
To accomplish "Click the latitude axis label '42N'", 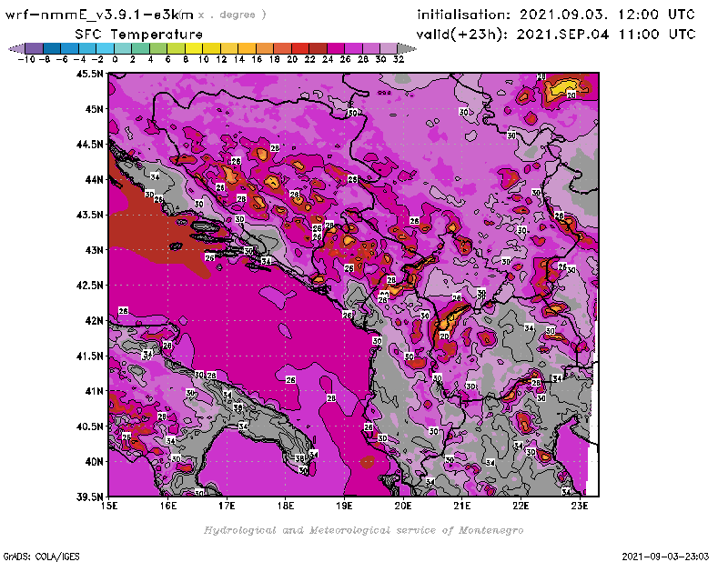I will coord(94,321).
